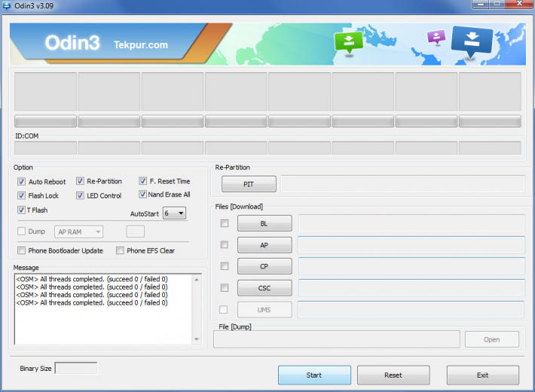This screenshot has height=392, width=535.
Task: Click the BL file button
Action: 264,223
